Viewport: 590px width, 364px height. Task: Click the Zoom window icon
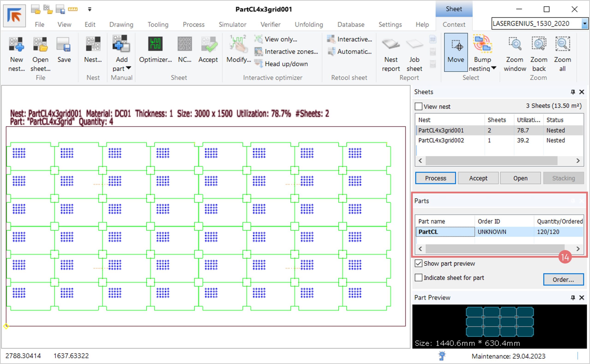[x=515, y=44]
